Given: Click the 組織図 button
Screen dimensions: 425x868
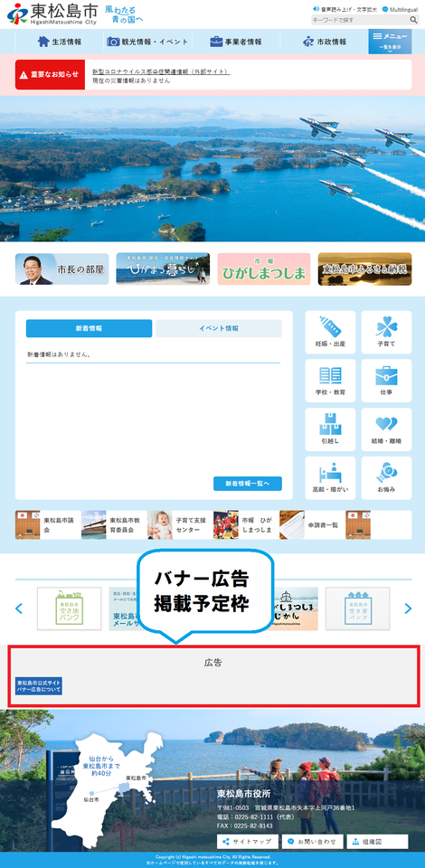Looking at the screenshot, I should 377,842.
